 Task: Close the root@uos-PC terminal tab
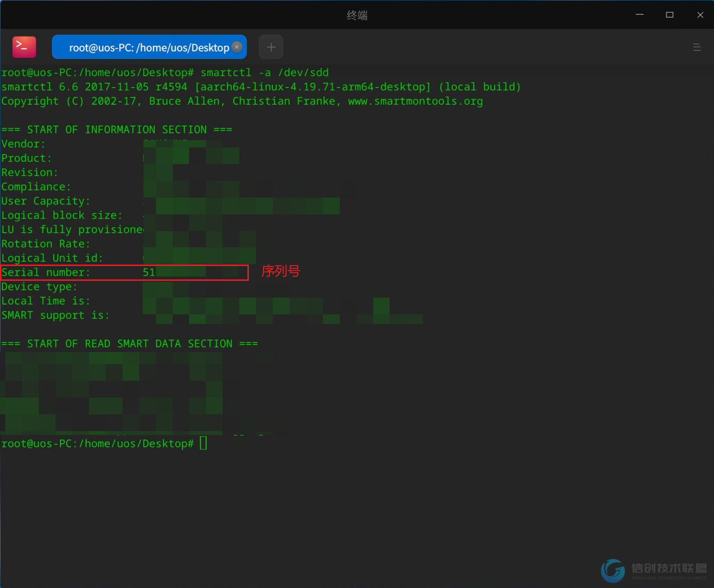point(237,46)
